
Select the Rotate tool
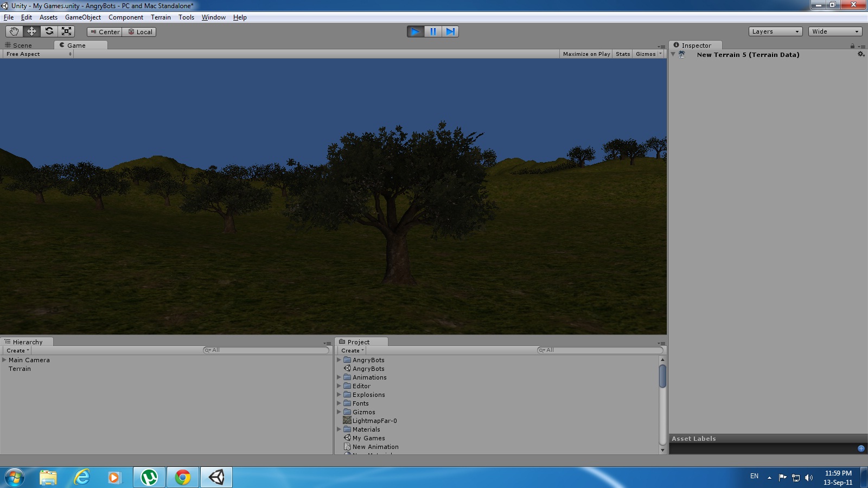point(49,31)
